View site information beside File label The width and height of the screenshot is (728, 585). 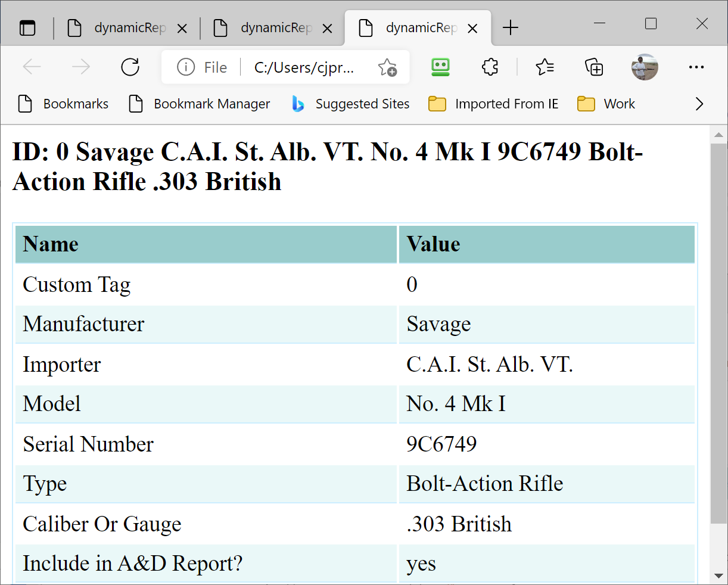186,67
